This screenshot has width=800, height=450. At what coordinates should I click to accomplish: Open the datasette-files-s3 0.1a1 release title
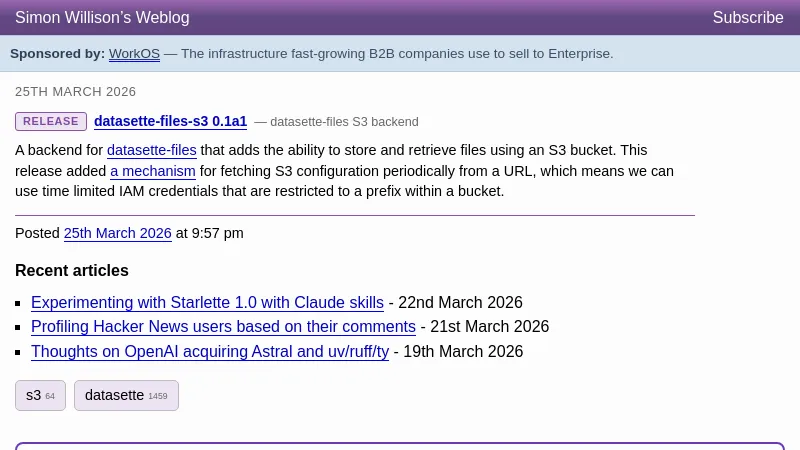point(170,121)
